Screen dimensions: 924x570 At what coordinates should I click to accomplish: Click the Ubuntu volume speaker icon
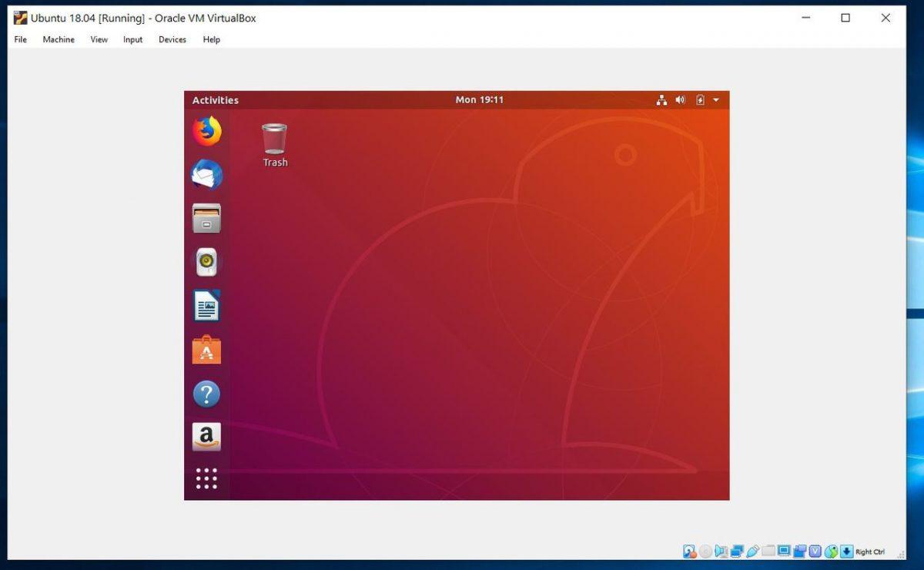tap(681, 100)
